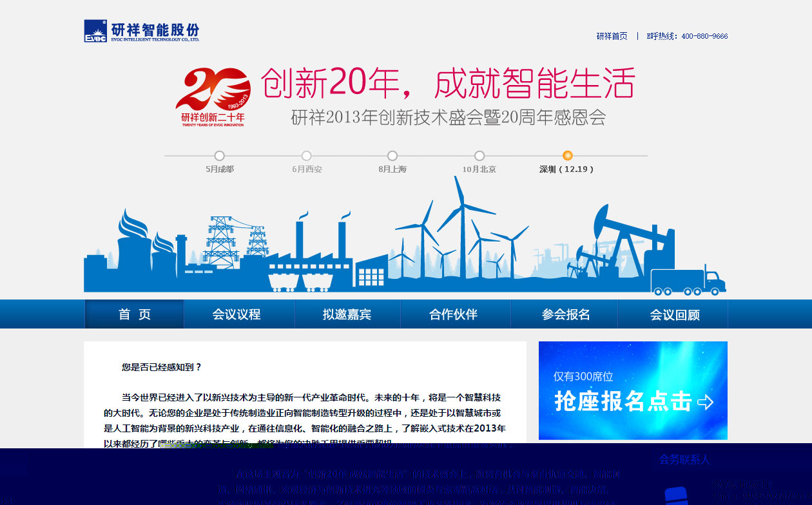Follow the 研祥首页 link

point(612,36)
